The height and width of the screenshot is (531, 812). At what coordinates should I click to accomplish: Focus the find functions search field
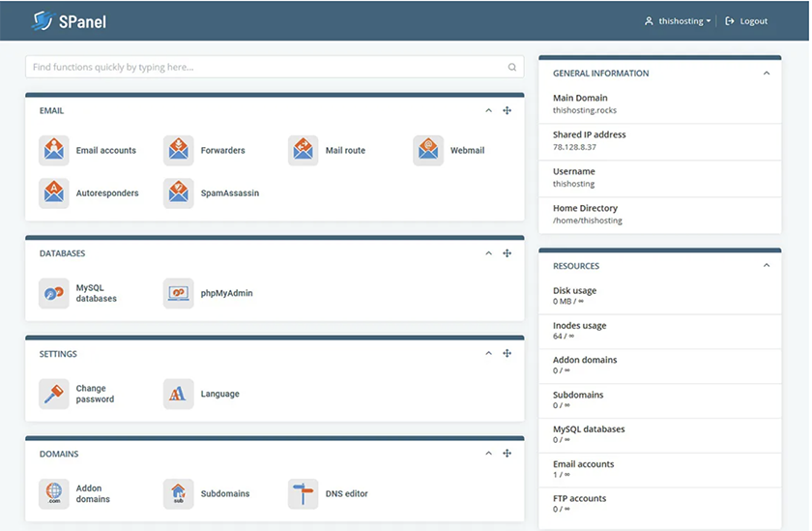click(x=275, y=67)
